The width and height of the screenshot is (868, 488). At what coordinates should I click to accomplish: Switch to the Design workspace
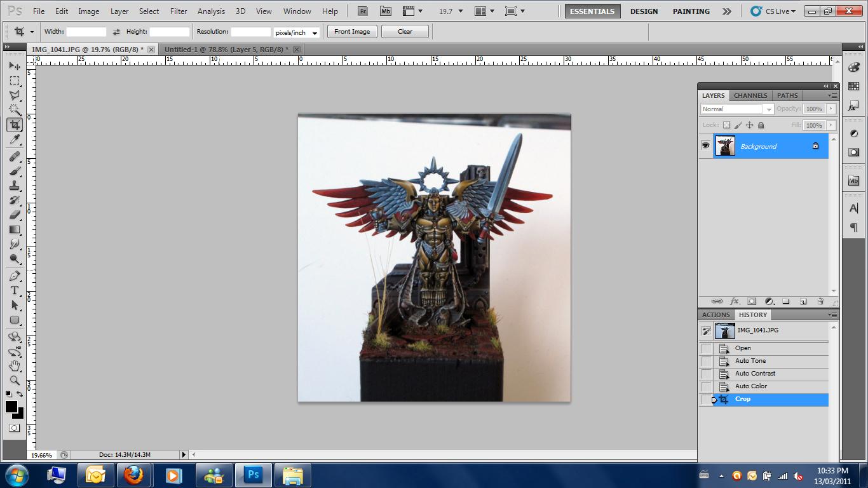pyautogui.click(x=644, y=11)
